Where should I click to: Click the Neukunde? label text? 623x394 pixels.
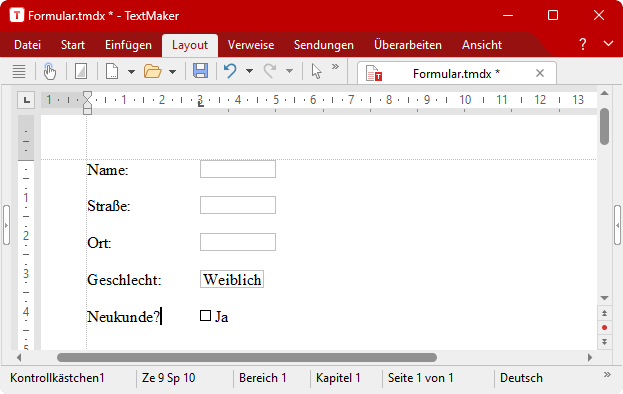(124, 317)
